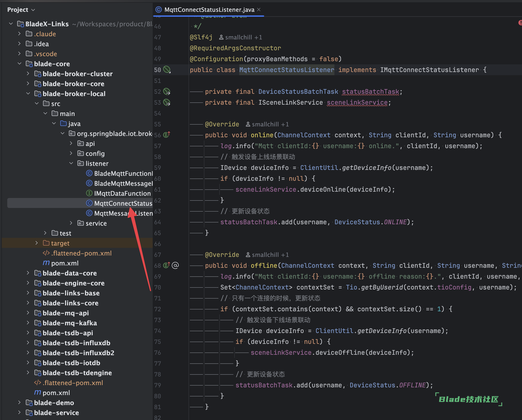Viewport: 522px width, 420px height.
Task: Expand the blade-broker-cluster module
Action: coord(28,74)
